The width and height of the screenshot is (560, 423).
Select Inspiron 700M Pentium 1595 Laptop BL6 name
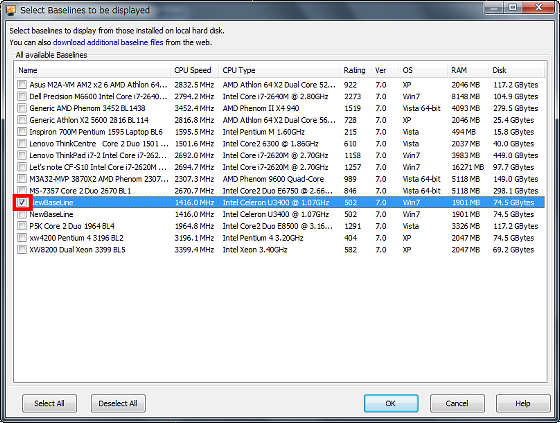[96, 132]
